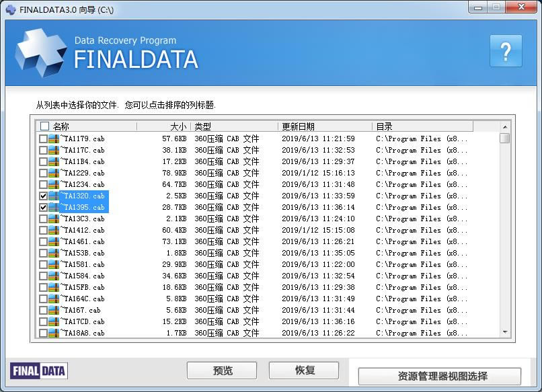
Task: Click the file icon of ~TA1584.cab
Action: click(54, 276)
